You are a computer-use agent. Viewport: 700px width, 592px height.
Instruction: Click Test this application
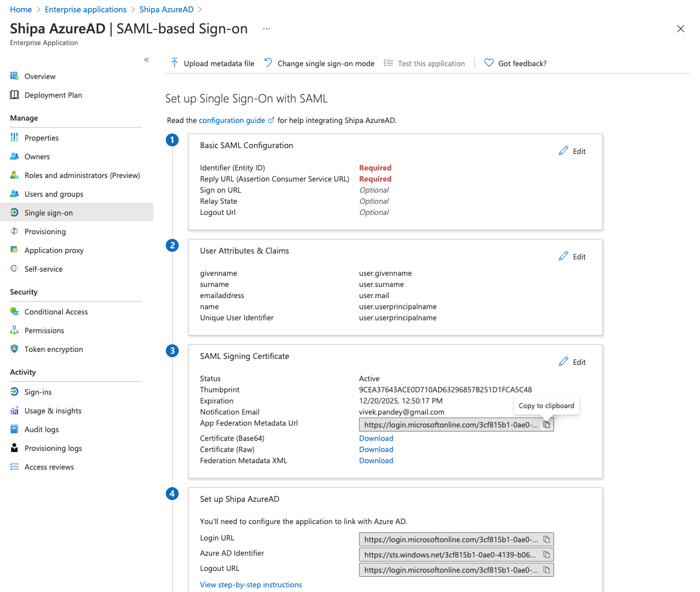click(424, 63)
